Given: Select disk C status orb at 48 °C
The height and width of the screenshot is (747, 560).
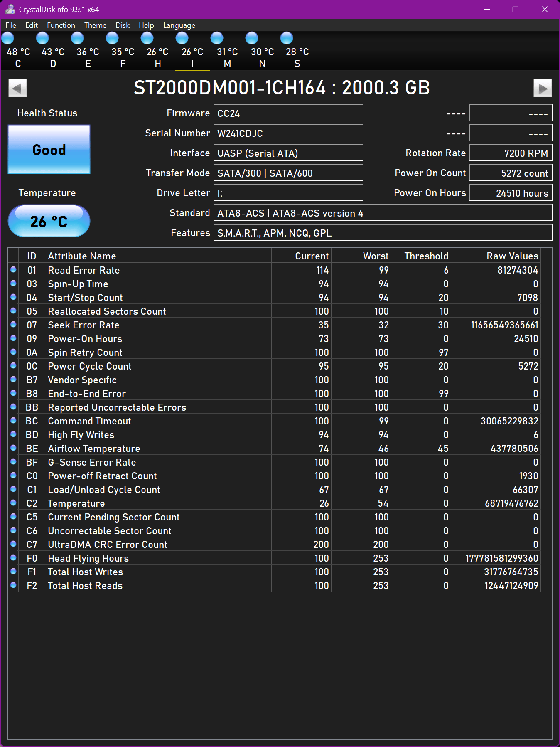Looking at the screenshot, I should [7, 38].
